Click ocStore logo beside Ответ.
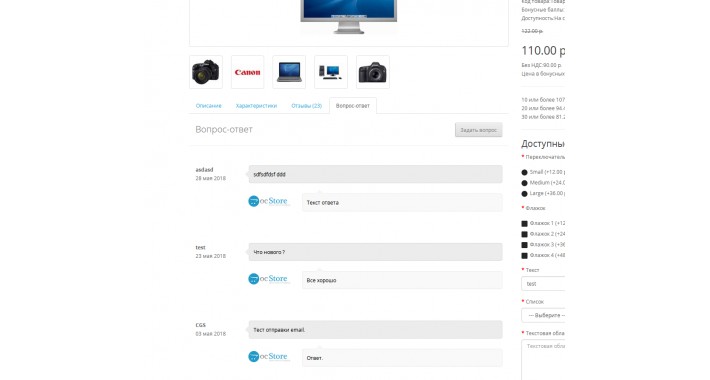710x380 pixels. click(x=269, y=356)
